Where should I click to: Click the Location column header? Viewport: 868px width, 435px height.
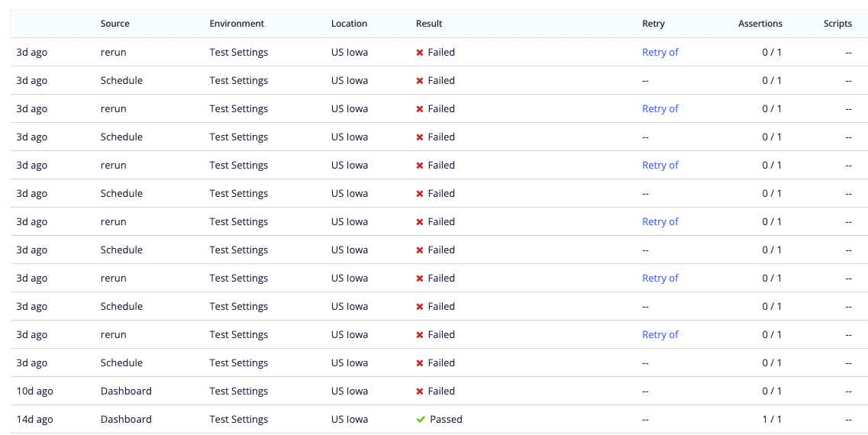[350, 24]
